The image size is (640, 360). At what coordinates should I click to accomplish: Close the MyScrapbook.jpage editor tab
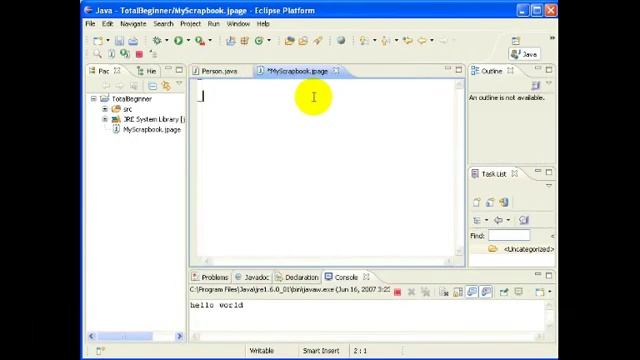336,71
